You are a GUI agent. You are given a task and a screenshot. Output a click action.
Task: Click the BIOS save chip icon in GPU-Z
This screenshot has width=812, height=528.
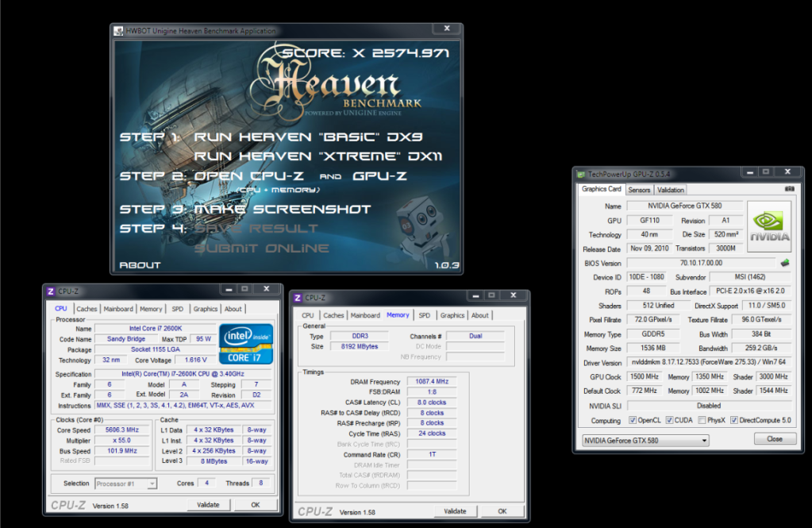[x=785, y=263]
